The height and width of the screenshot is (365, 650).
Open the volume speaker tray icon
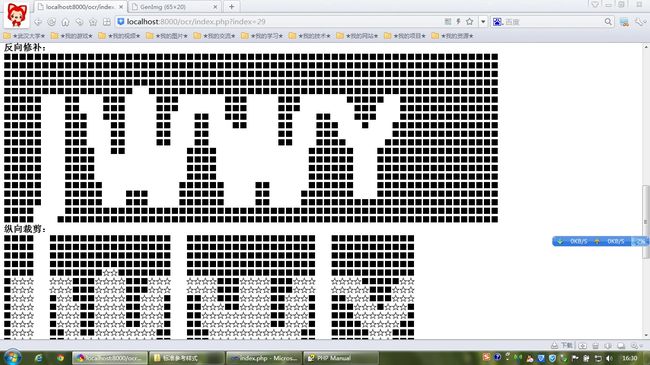click(x=609, y=358)
